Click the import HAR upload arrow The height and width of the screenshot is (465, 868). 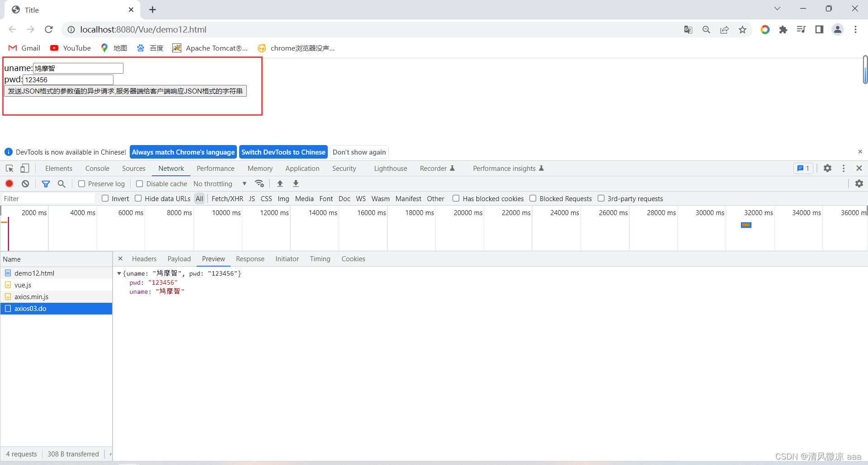[x=280, y=183]
